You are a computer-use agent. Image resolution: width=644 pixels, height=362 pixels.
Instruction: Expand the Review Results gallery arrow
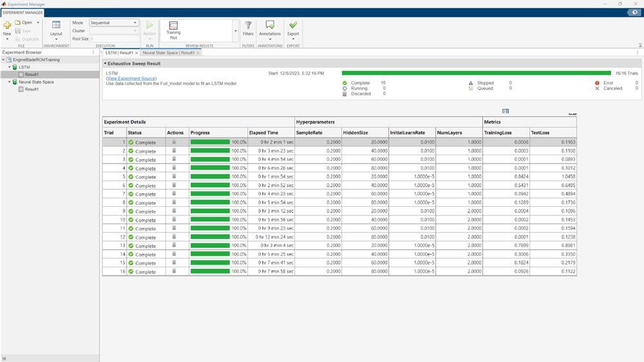click(x=235, y=30)
